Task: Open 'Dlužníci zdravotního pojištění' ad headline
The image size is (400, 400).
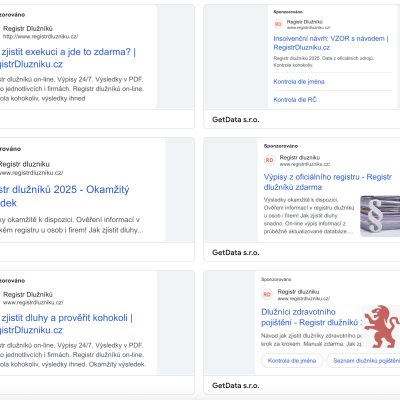Action: [x=311, y=317]
